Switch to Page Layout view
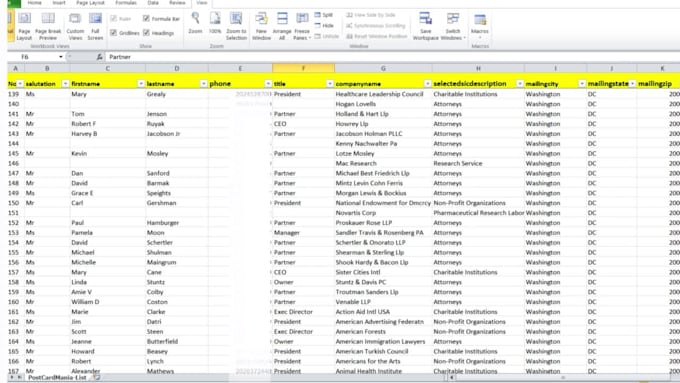Image resolution: width=680 pixels, height=383 pixels. 24,26
